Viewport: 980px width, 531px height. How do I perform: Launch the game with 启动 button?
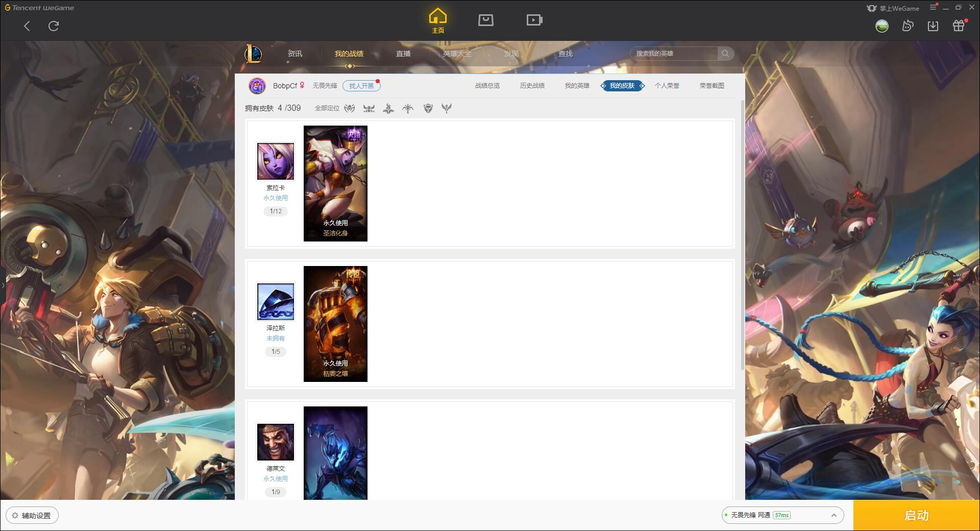click(x=916, y=516)
